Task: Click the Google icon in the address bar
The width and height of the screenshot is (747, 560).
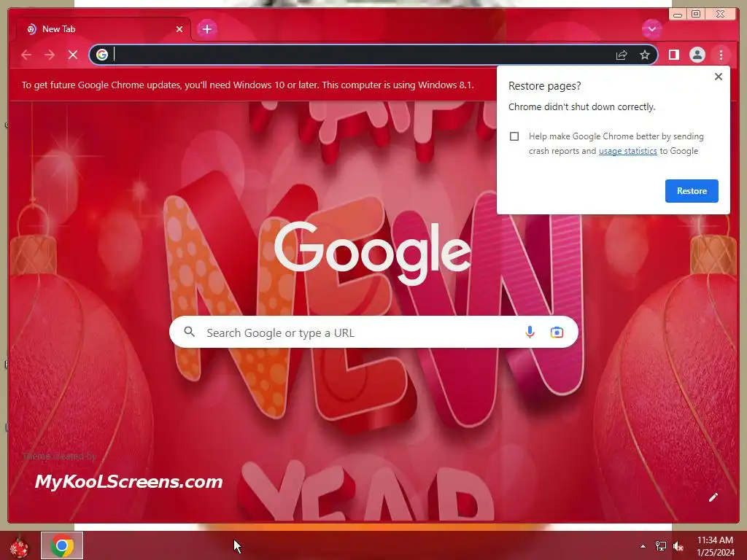Action: click(x=102, y=55)
